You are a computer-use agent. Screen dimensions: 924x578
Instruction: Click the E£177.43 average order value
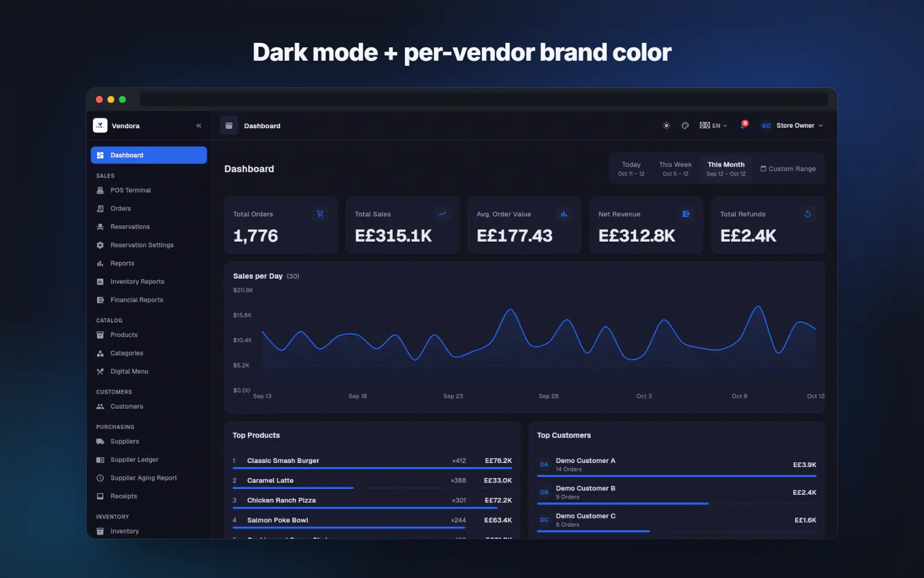pos(515,236)
